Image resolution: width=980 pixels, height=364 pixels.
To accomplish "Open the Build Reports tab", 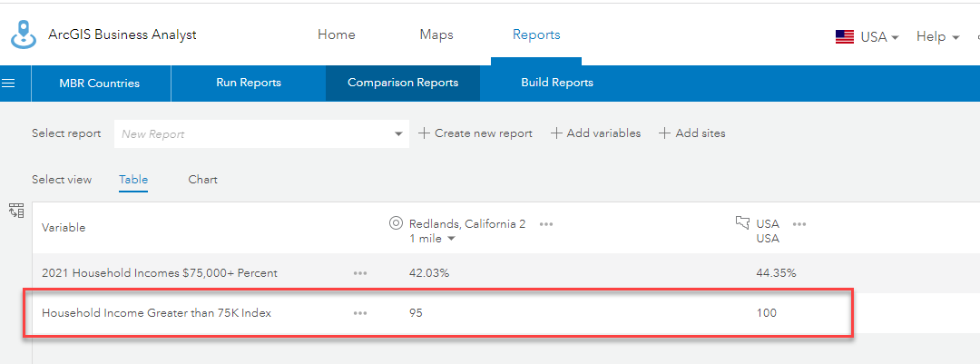I will [x=557, y=83].
